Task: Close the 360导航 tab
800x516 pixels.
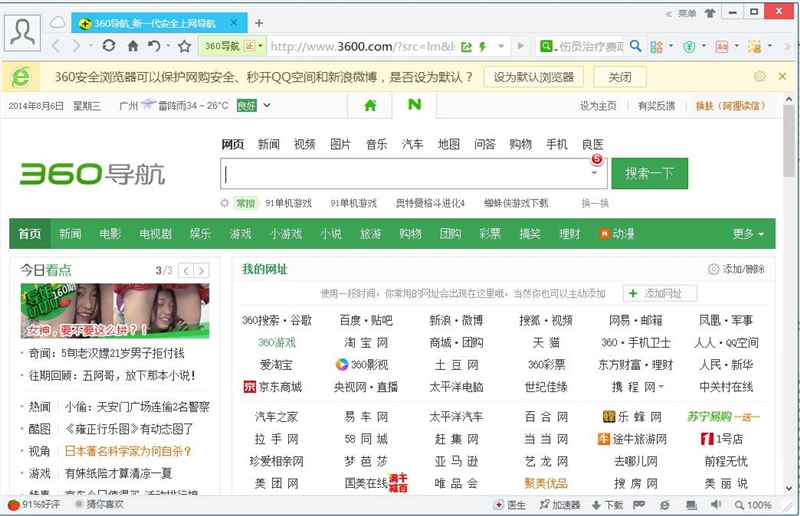Action: (234, 22)
